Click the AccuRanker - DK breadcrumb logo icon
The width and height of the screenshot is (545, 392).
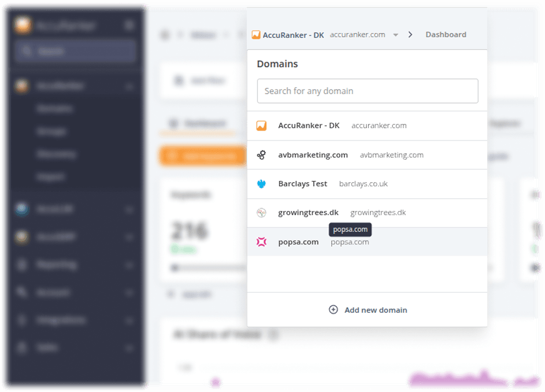[256, 35]
